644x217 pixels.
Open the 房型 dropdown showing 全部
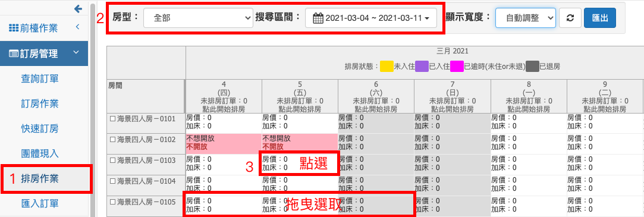[x=198, y=18]
